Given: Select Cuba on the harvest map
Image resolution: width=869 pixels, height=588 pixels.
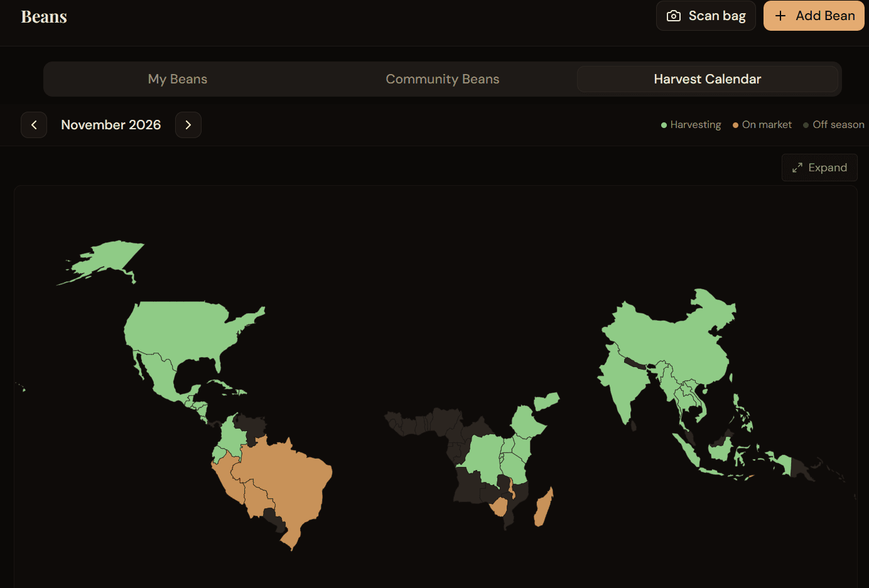Looking at the screenshot, I should coord(220,383).
